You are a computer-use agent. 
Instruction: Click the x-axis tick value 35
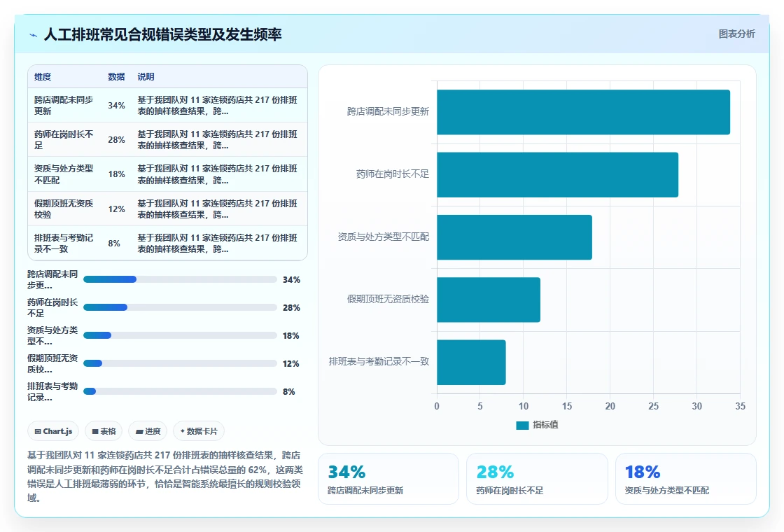pyautogui.click(x=740, y=407)
